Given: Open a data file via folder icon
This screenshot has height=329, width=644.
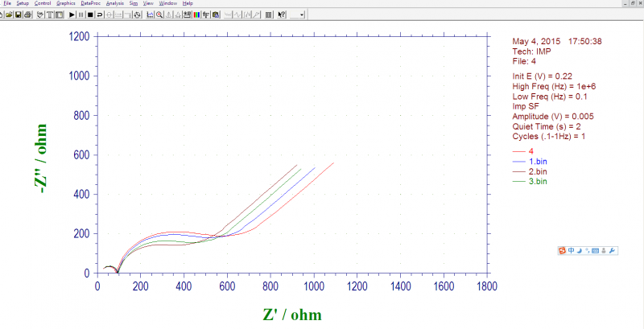Looking at the screenshot, I should point(9,14).
